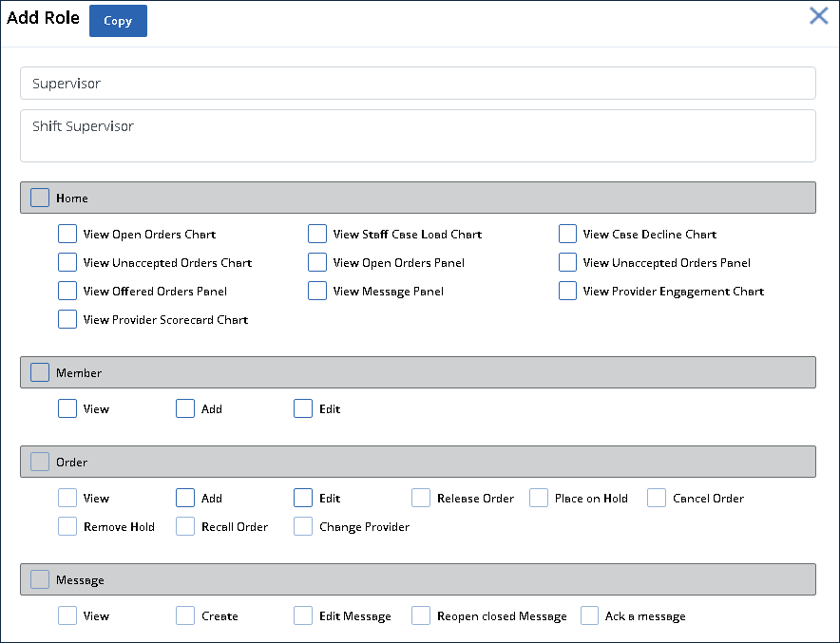Tick the Change Provider checkbox
This screenshot has height=643, width=840.
pos(303,526)
